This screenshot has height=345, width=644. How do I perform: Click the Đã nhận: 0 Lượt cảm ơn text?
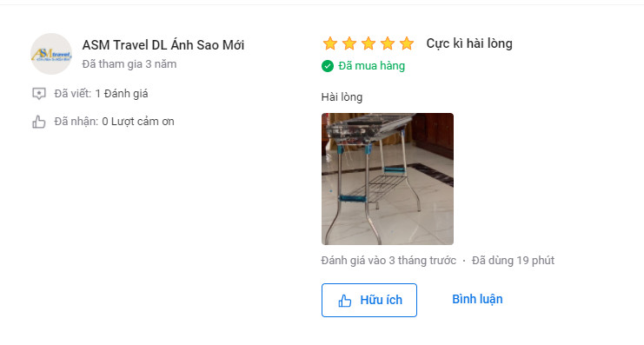(x=114, y=122)
